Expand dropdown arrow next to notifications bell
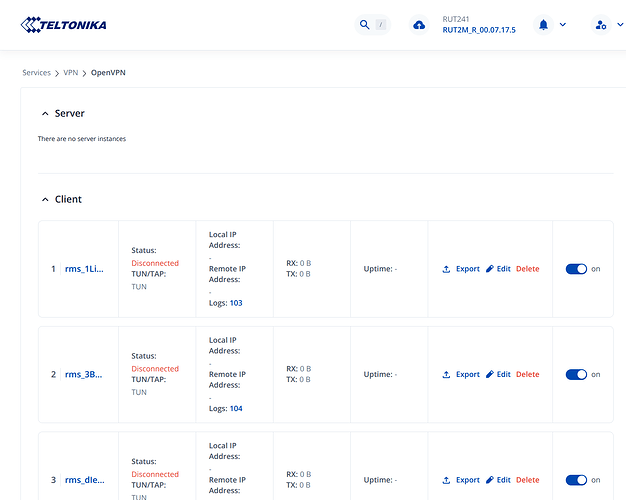This screenshot has width=626, height=500. click(x=563, y=25)
